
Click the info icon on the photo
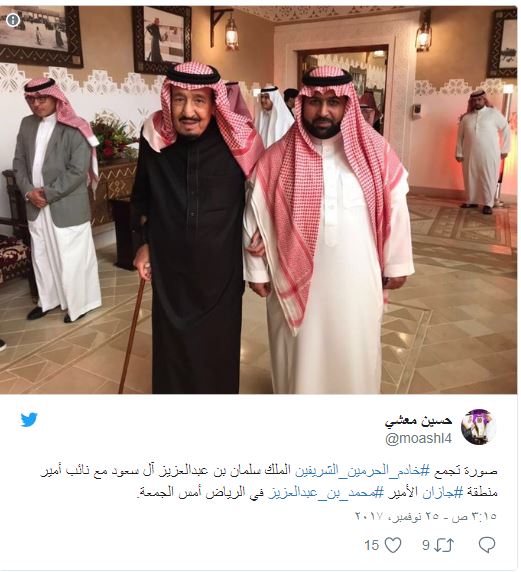(x=13, y=20)
